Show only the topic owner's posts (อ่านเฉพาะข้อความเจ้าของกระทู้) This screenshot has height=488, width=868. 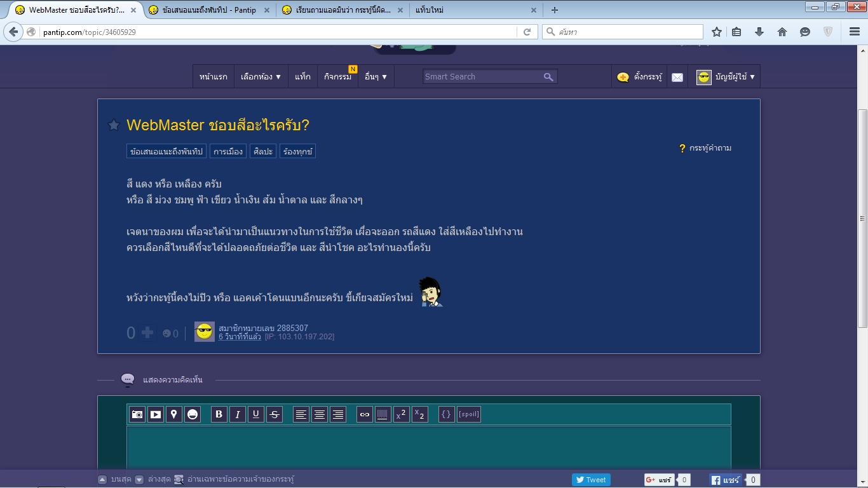click(x=234, y=479)
